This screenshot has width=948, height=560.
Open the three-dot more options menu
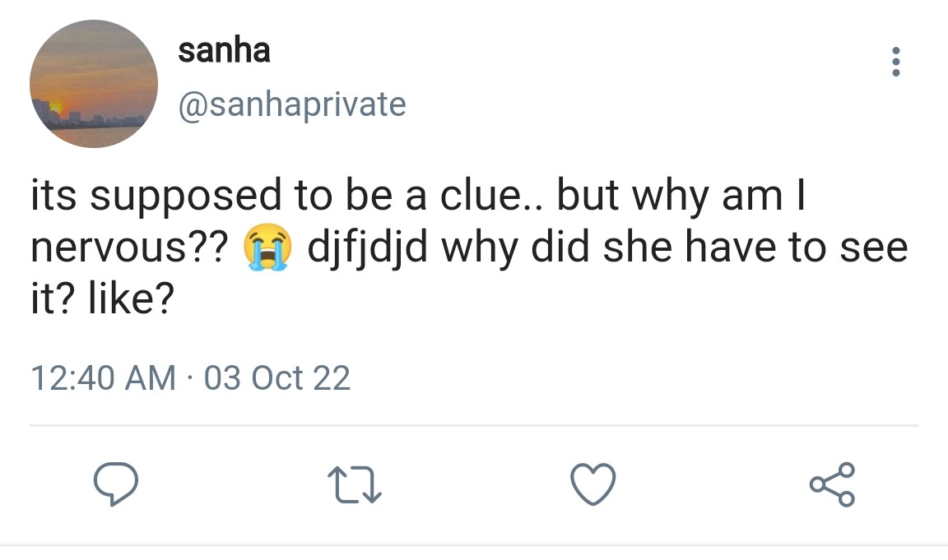point(896,62)
